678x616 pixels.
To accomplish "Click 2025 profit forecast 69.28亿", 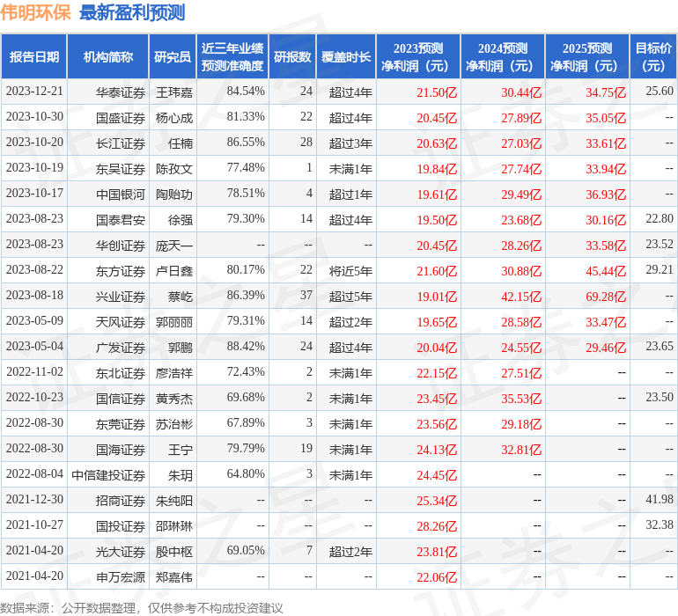I will 606,297.
